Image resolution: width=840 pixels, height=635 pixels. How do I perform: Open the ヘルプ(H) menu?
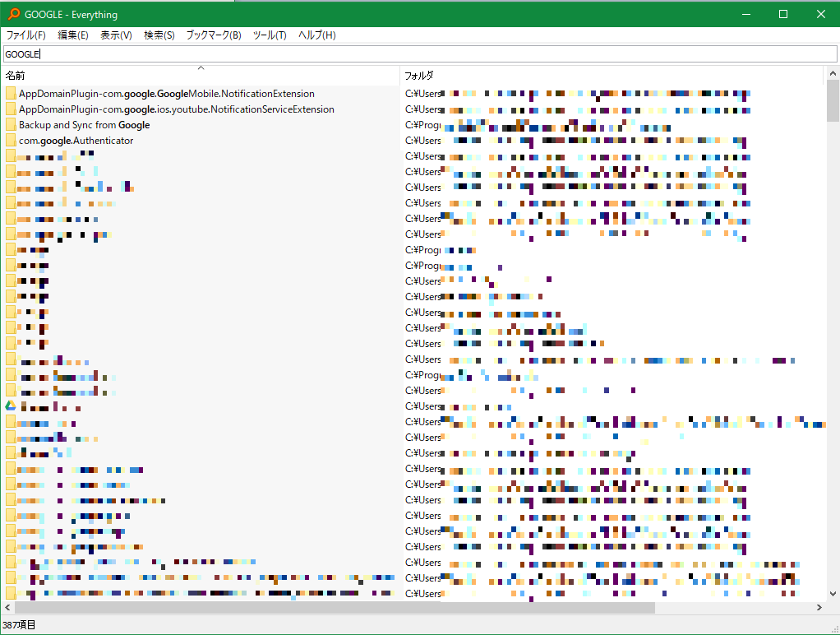(317, 35)
